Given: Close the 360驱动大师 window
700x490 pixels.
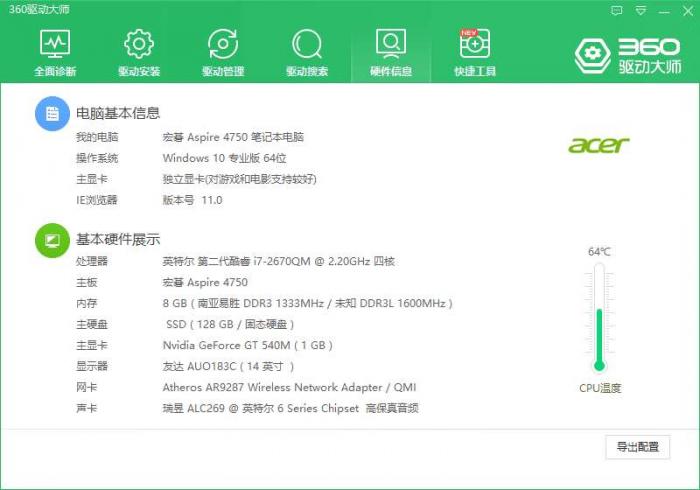Looking at the screenshot, I should pos(688,11).
